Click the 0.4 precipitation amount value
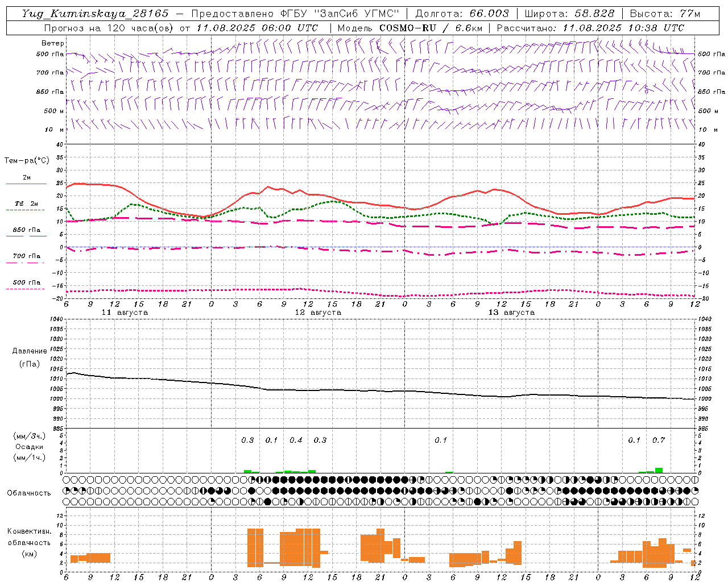The image size is (728, 582). click(x=296, y=440)
